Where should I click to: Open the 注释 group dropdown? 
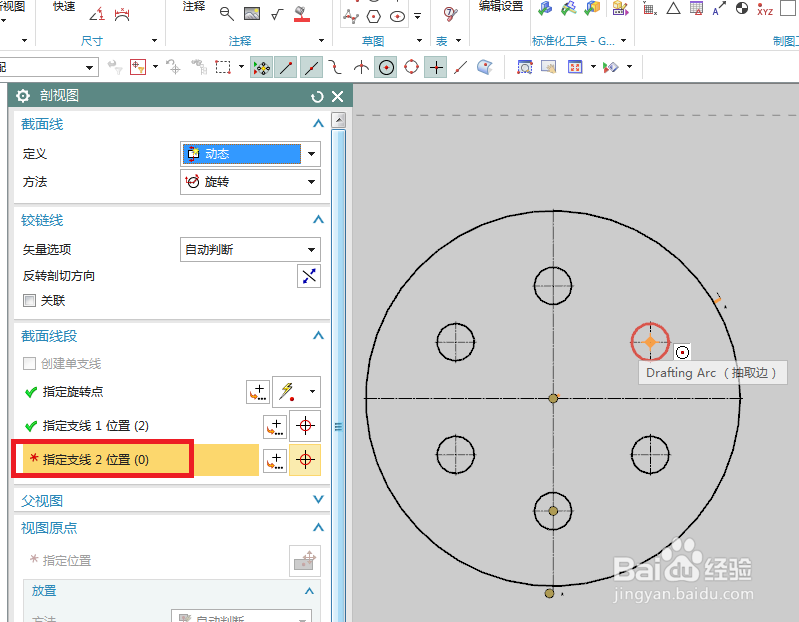pos(321,40)
